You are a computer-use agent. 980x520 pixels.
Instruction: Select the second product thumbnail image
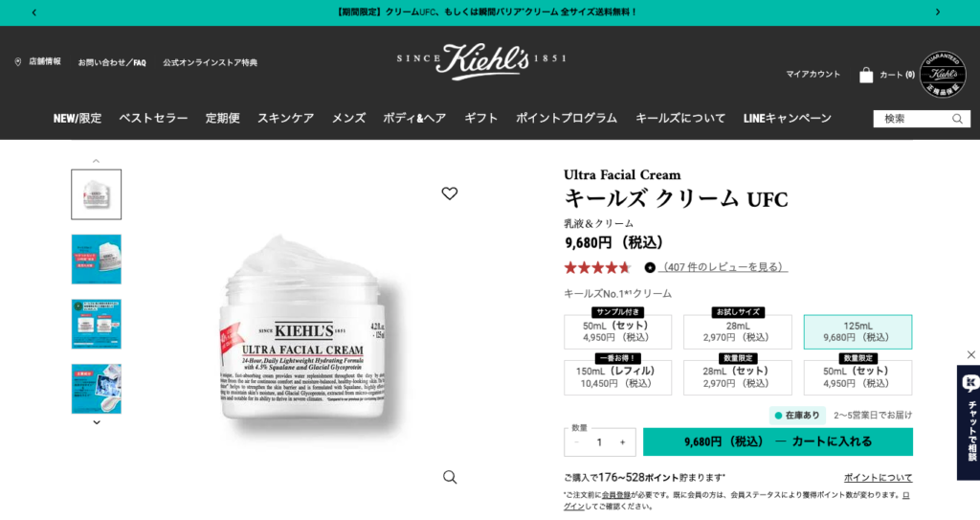coord(97,260)
